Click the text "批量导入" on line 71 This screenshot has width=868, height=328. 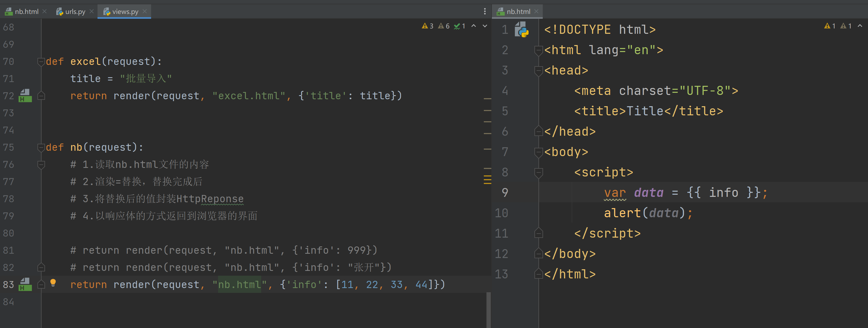pyautogui.click(x=145, y=79)
